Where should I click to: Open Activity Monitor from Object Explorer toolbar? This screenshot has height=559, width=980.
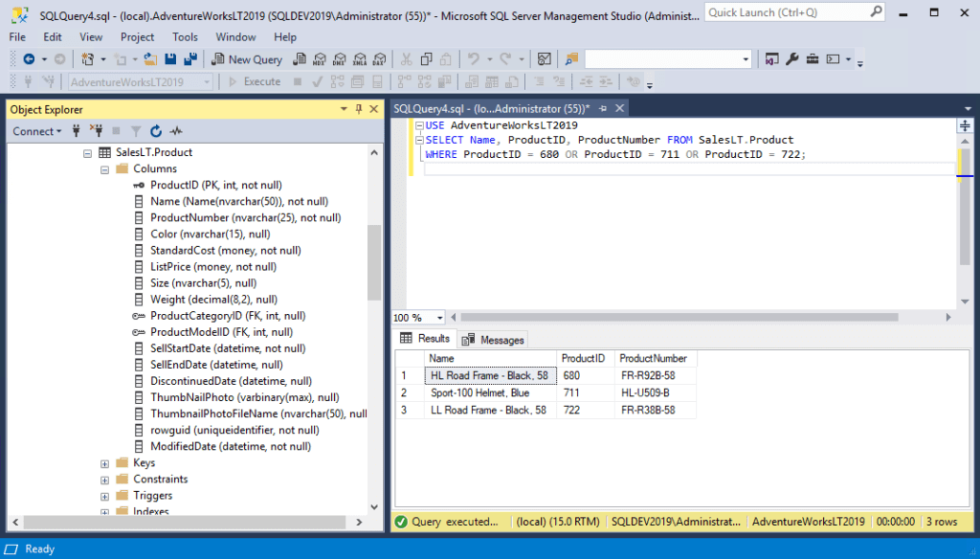point(176,131)
